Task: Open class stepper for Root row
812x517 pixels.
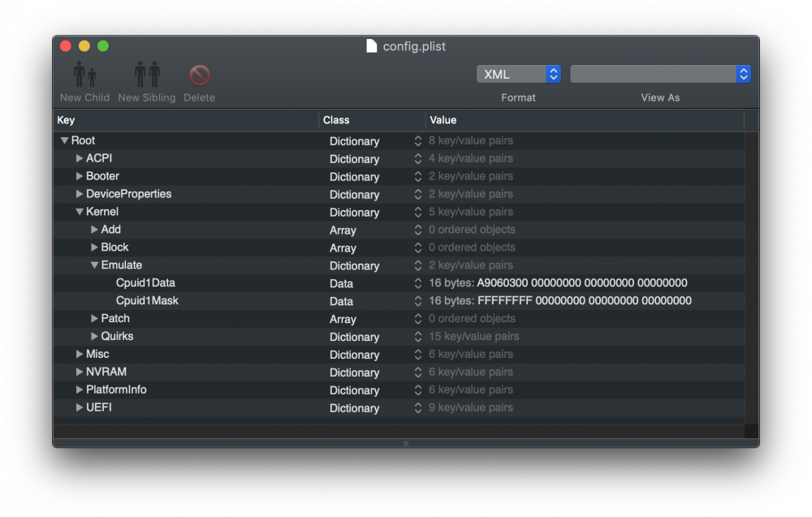Action: [x=418, y=140]
